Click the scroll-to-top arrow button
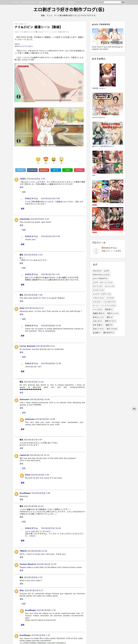 pos(134,409)
